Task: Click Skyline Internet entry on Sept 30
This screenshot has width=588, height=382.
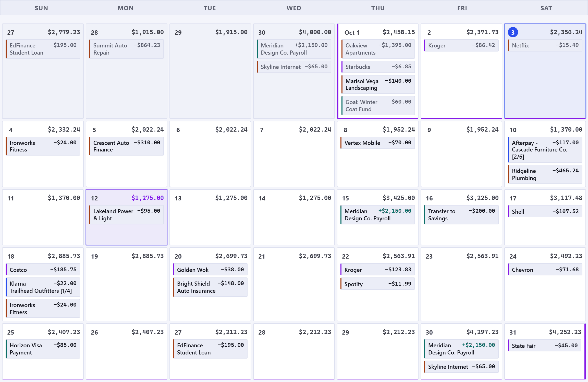Action: 294,67
